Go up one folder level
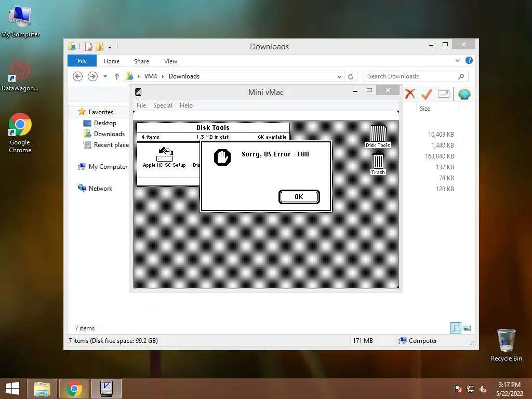This screenshot has width=532, height=399. 117,76
